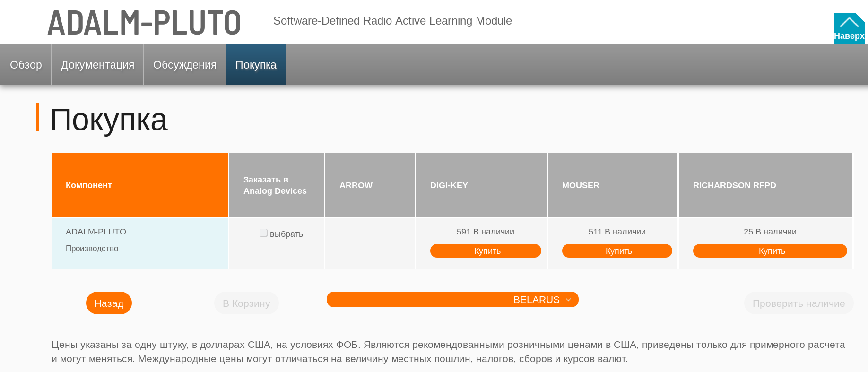Click the Компонент column header

89,185
